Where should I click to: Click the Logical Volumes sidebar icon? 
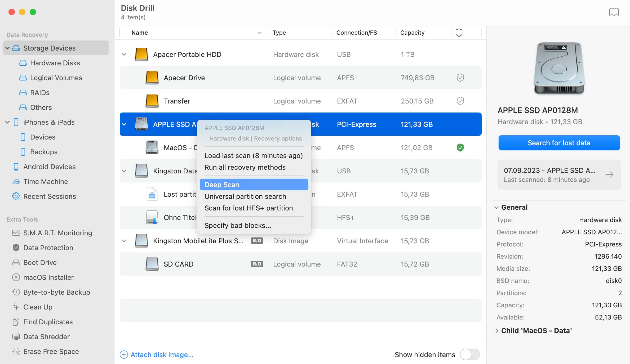[x=23, y=78]
